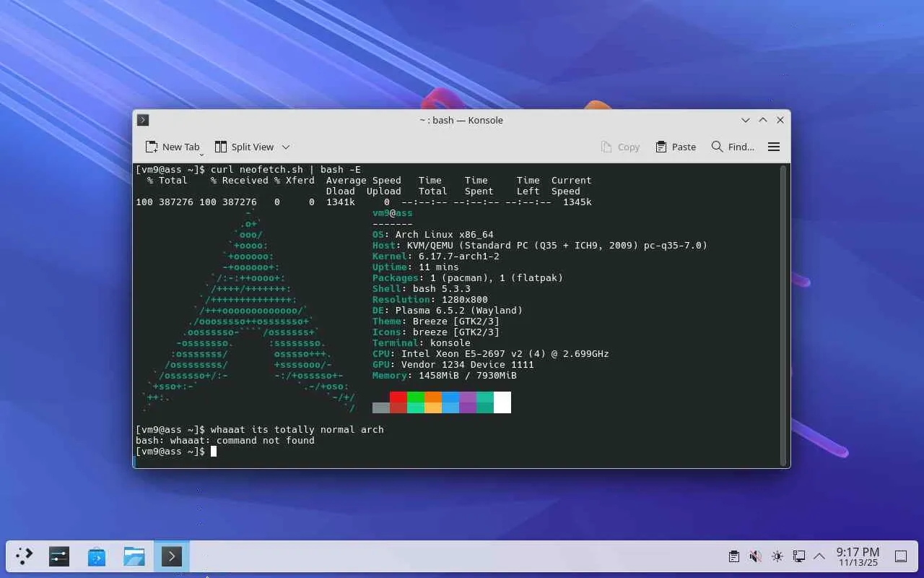Click the "Host: KVM/QEMU" line
The image size is (924, 578).
coord(540,246)
